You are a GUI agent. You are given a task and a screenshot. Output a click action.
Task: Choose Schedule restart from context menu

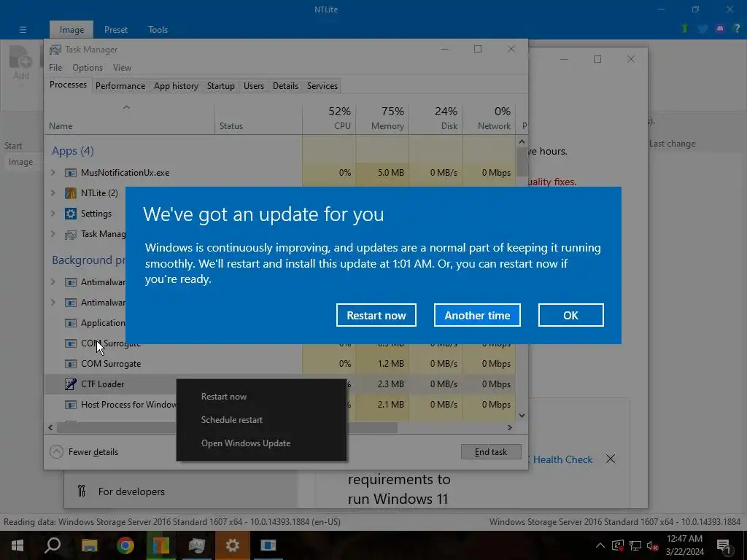231,419
